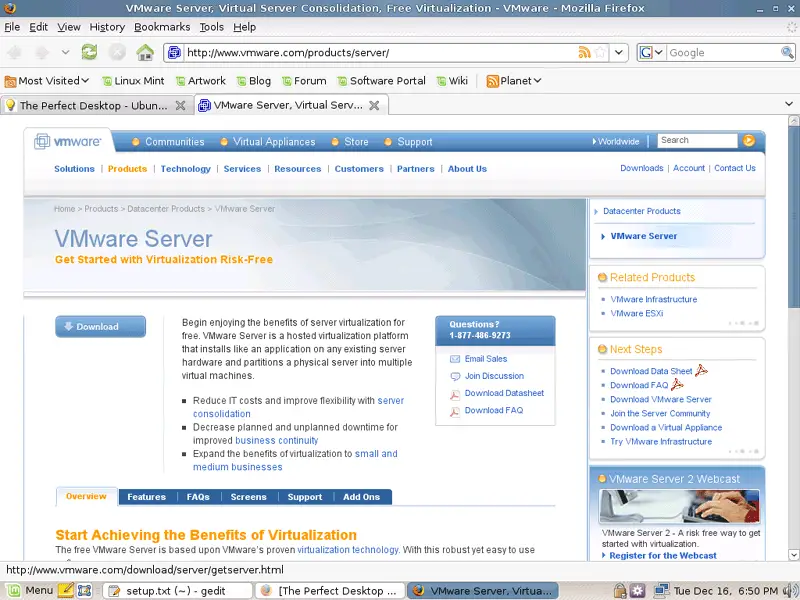Reload the page with the green refresh icon

[x=89, y=52]
